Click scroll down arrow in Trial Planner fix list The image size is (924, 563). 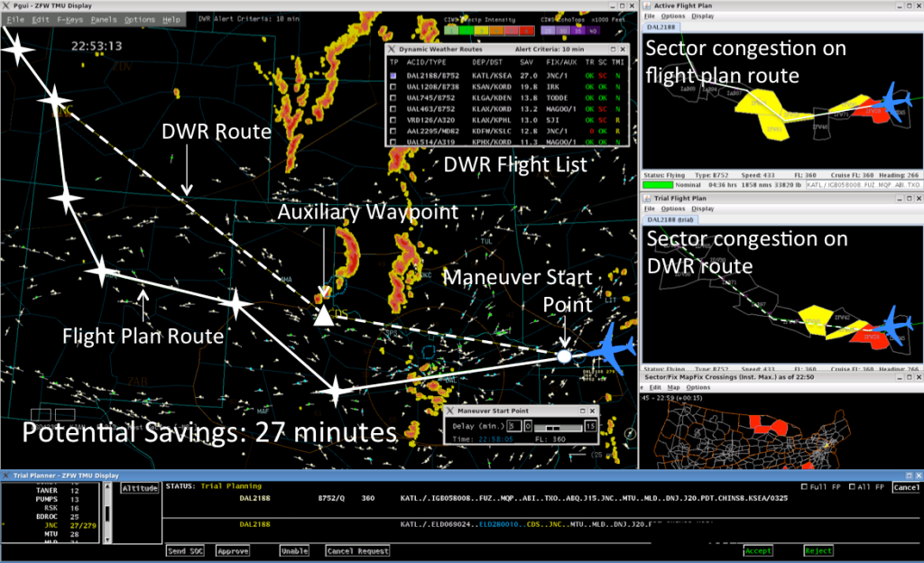[x=107, y=540]
